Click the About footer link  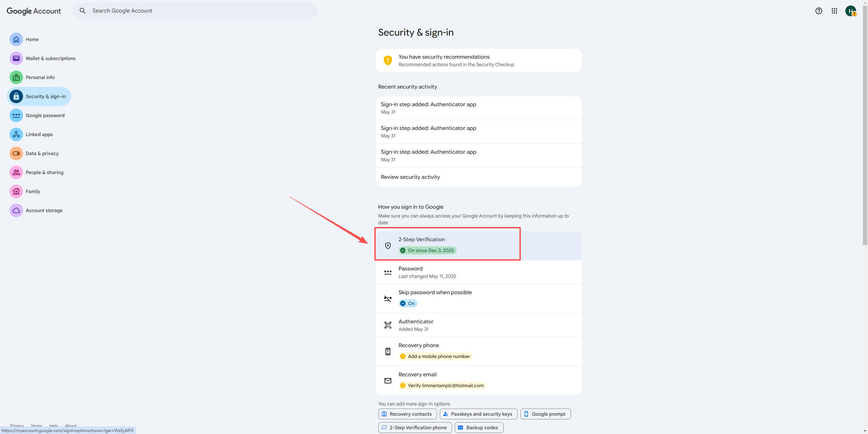[71, 426]
